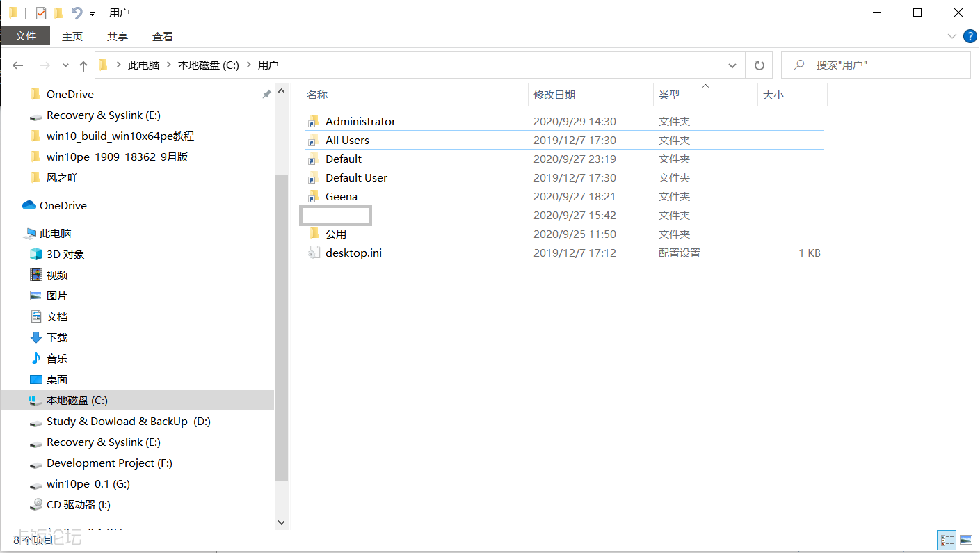Open the 文件 menu
The image size is (980, 553).
[x=26, y=36]
